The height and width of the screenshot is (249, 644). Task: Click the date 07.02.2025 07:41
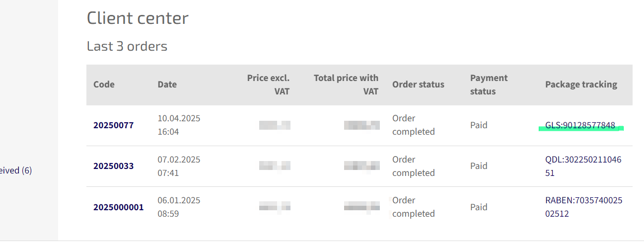(x=178, y=166)
